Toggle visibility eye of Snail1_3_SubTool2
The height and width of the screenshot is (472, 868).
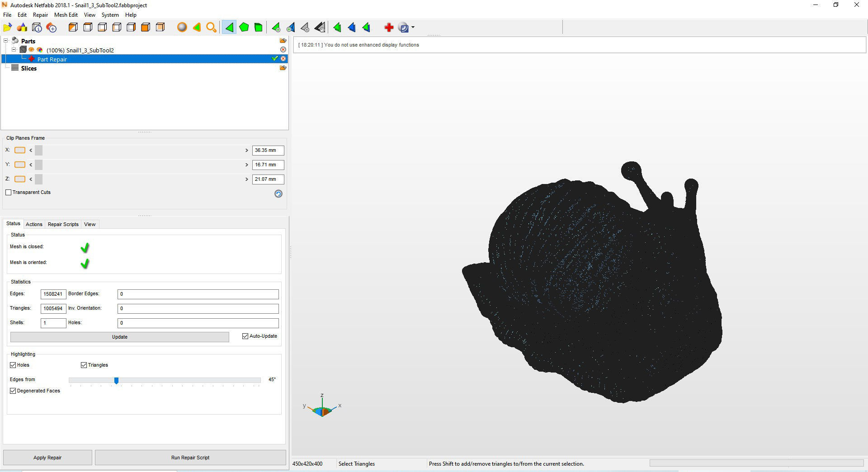point(31,50)
